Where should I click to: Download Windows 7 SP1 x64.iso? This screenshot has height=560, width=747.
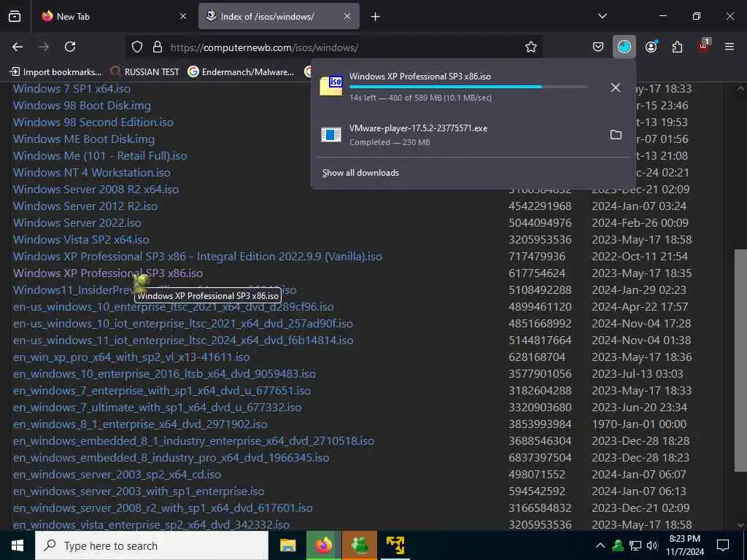click(71, 88)
